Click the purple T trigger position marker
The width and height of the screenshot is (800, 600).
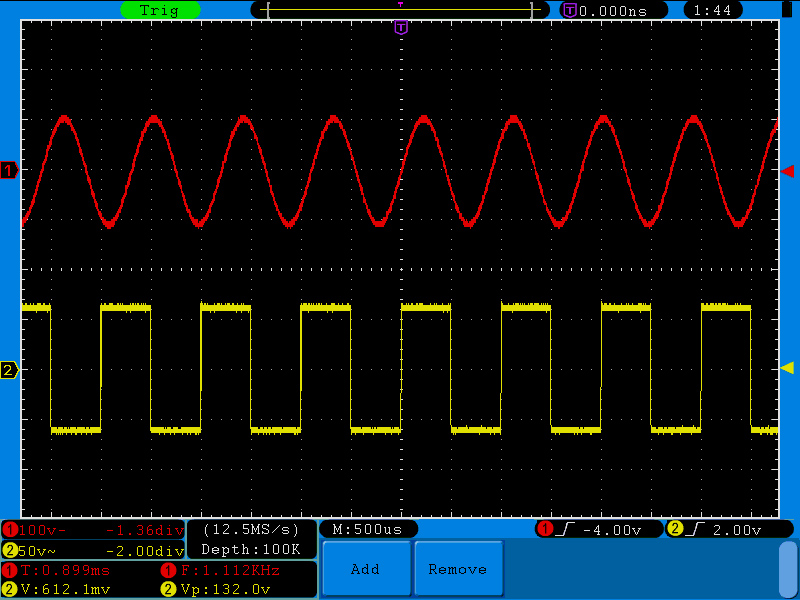pos(402,27)
